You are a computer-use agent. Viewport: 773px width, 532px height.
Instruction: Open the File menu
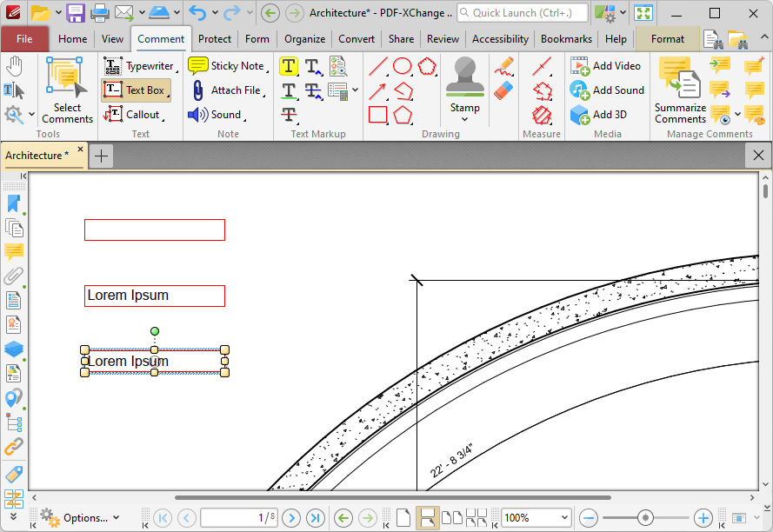click(24, 39)
